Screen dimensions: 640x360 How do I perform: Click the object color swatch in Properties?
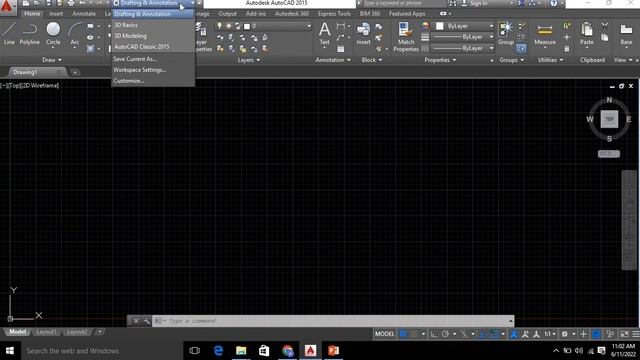[x=440, y=26]
